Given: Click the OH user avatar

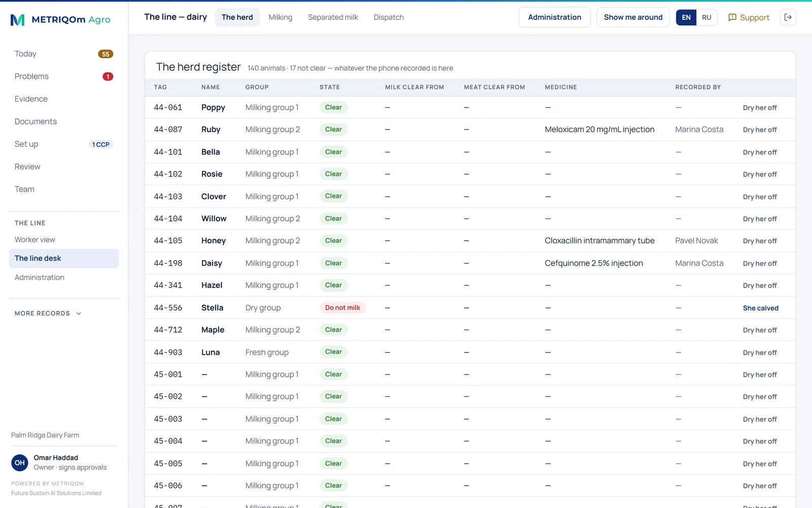Looking at the screenshot, I should pos(20,463).
